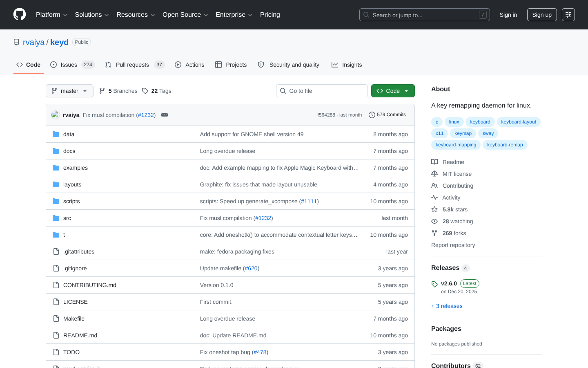Screen dimensions: 588x368
Task: Open the Platform dropdown menu
Action: (x=52, y=15)
